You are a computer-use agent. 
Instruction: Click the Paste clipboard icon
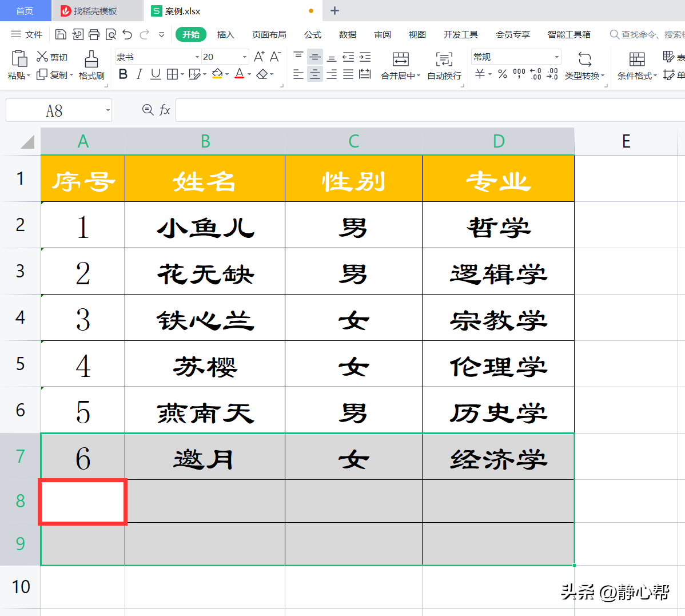pos(19,58)
